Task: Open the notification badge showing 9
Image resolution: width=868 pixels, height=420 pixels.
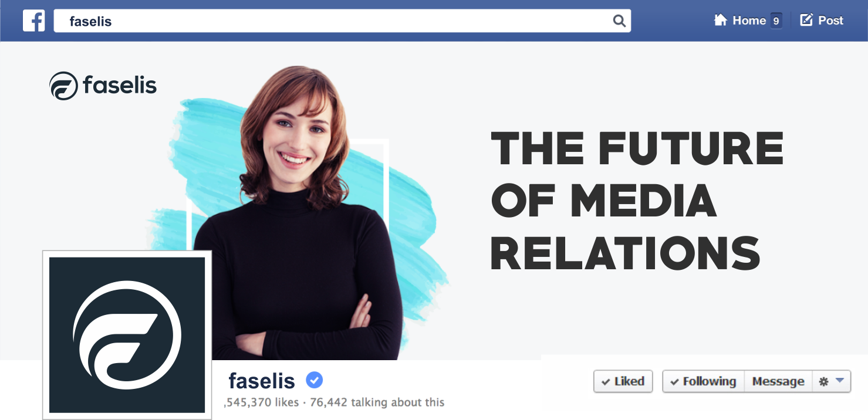Action: [x=776, y=21]
